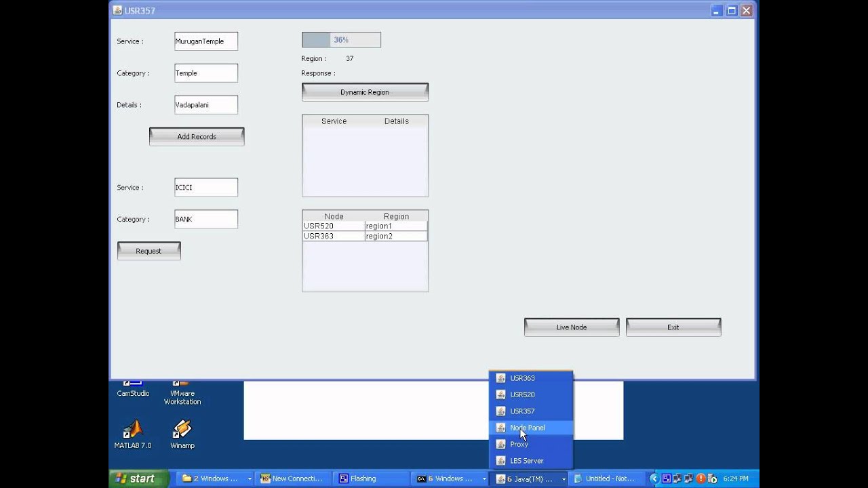
Task: Click the system tray back arrow icon
Action: click(654, 479)
